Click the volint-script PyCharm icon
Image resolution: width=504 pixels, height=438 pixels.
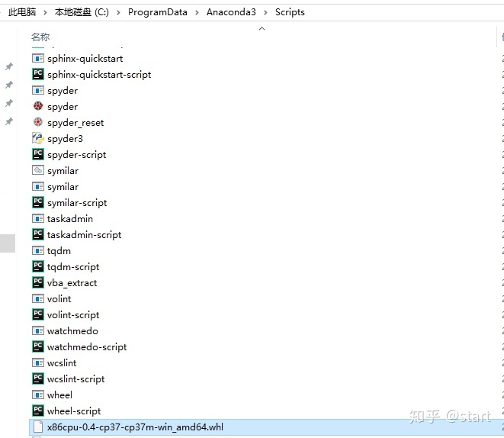38,314
